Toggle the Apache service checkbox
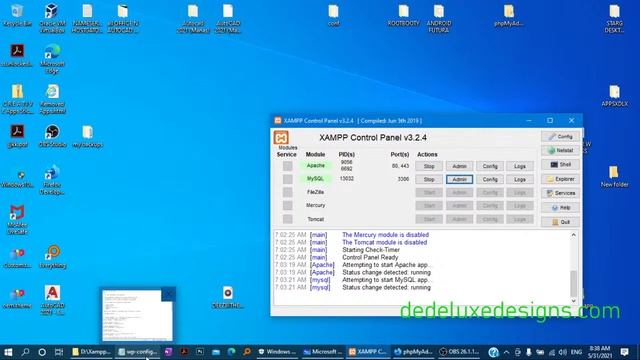 pos(288,166)
